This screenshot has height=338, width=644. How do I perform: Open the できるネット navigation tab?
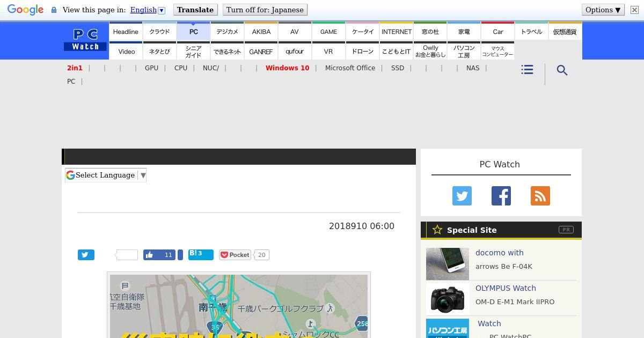[x=227, y=51]
